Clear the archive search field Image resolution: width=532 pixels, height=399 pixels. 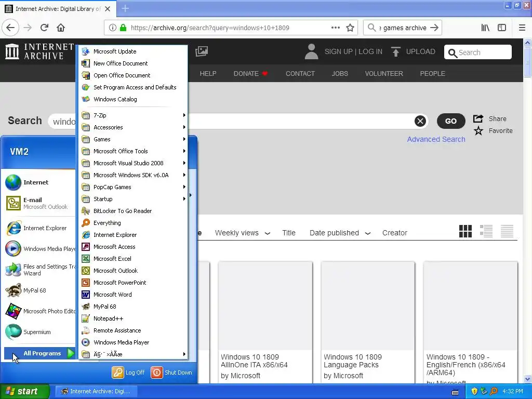point(420,121)
